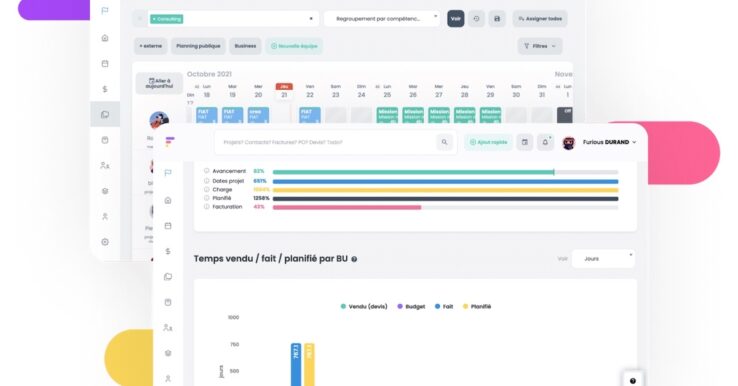Open the home icon in the front sidebar
The height and width of the screenshot is (386, 738).
[168, 201]
